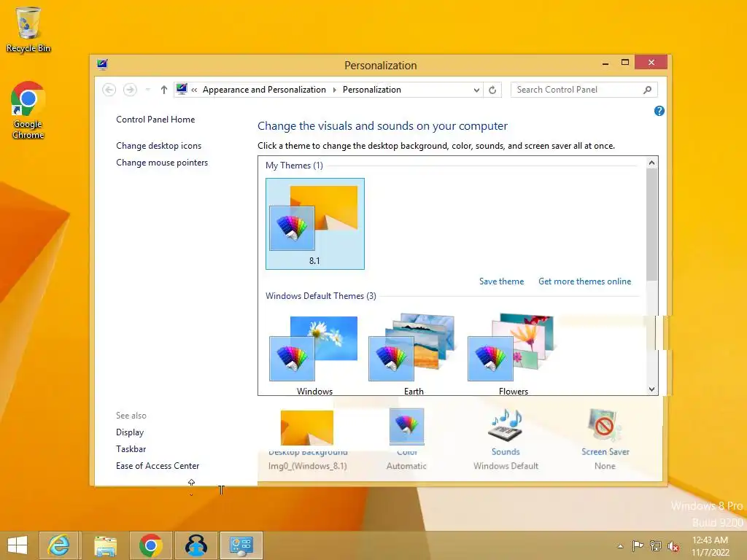Viewport: 747px width, 560px height.
Task: Click the breadcrumb chevron before Personalization
Action: (x=334, y=90)
